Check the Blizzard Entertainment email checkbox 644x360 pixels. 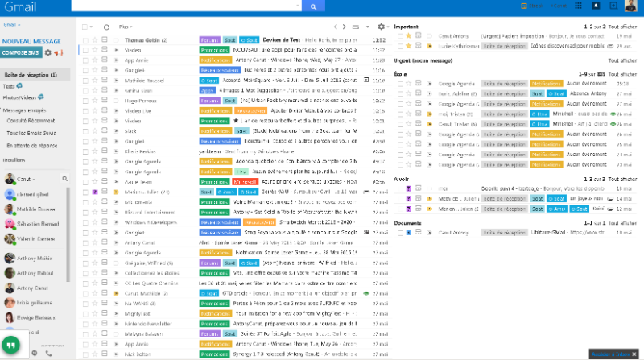[x=85, y=213]
